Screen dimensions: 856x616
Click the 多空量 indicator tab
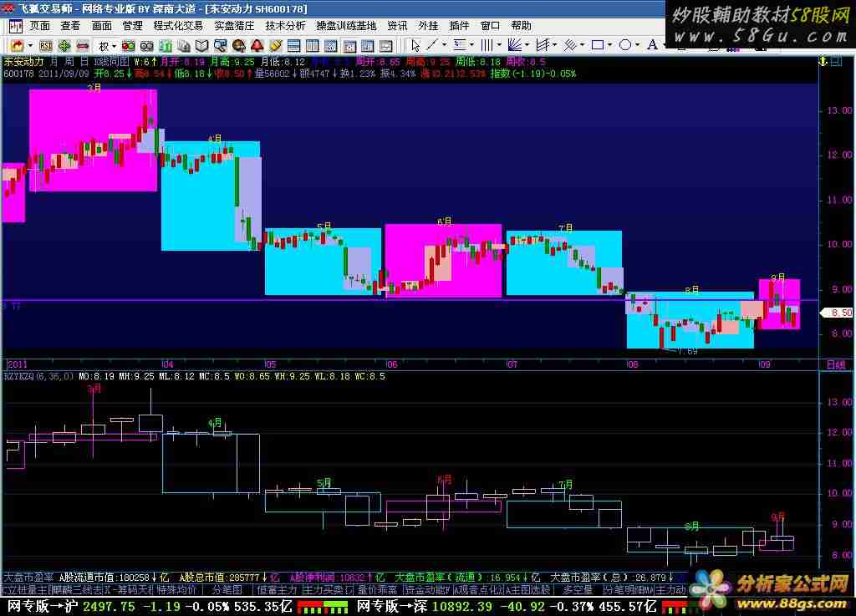pyautogui.click(x=578, y=590)
